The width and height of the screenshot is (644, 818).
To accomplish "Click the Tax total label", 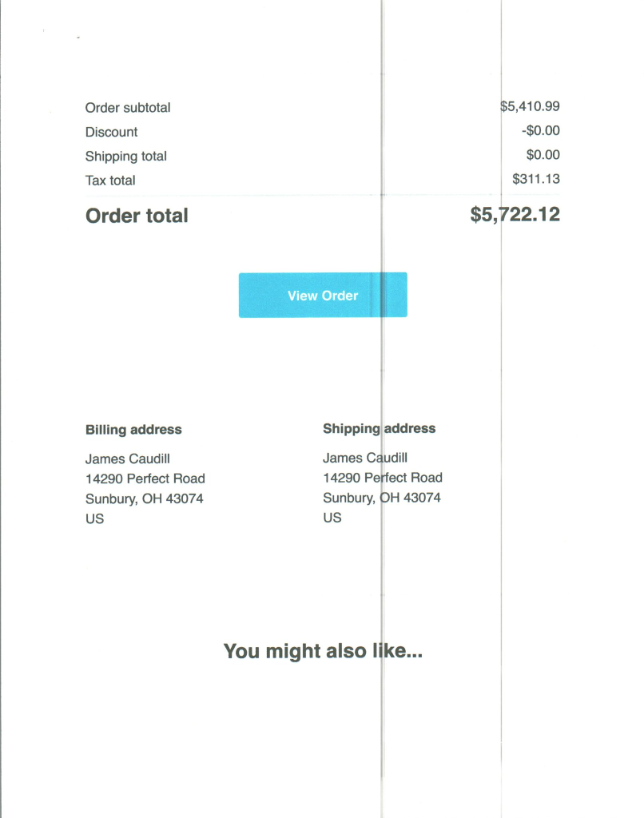I will click(x=110, y=181).
